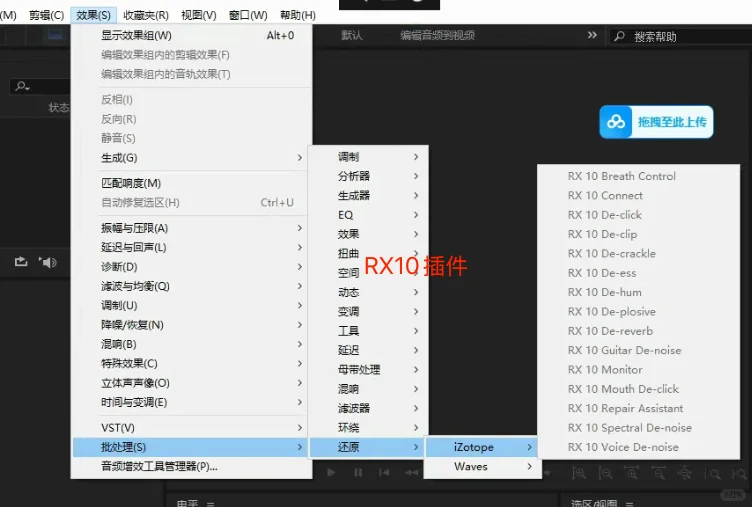Open the 时间与变调(E) submenu
This screenshot has width=752, height=507.
191,402
